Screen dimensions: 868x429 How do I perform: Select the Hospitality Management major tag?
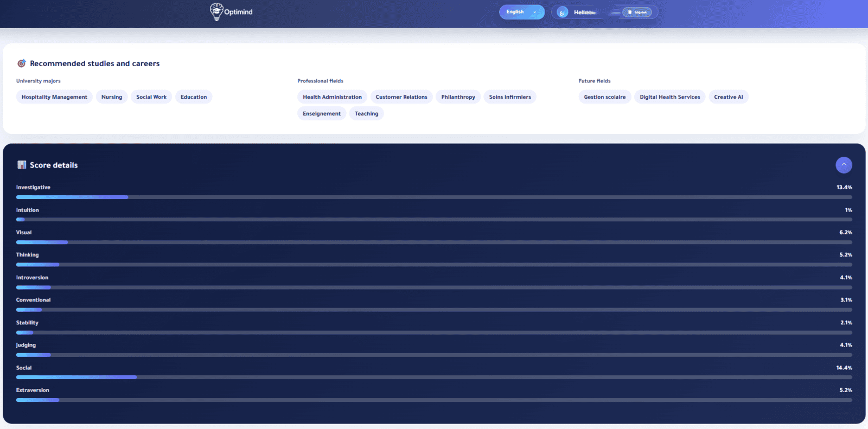pyautogui.click(x=54, y=97)
